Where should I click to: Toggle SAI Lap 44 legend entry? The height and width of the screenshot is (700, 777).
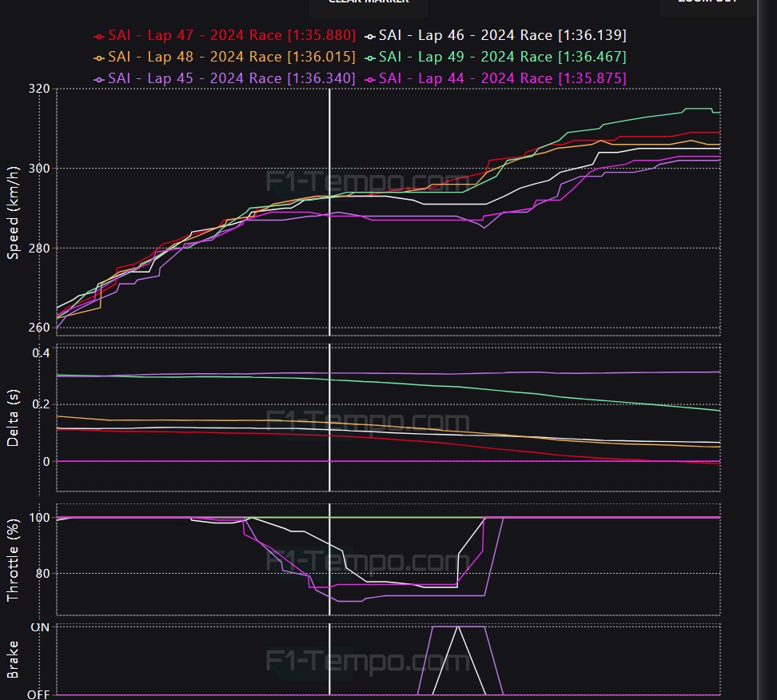pyautogui.click(x=495, y=78)
